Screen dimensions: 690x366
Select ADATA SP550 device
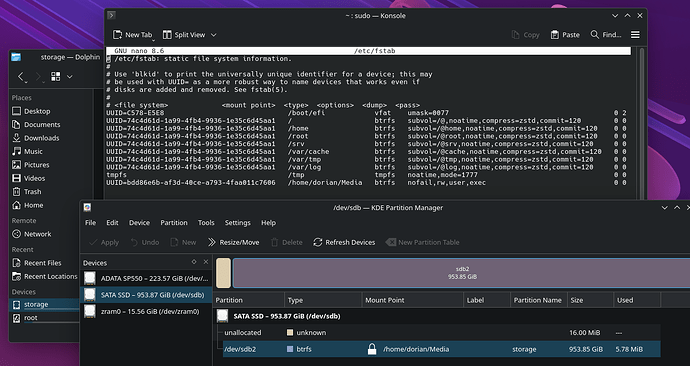[x=147, y=278]
